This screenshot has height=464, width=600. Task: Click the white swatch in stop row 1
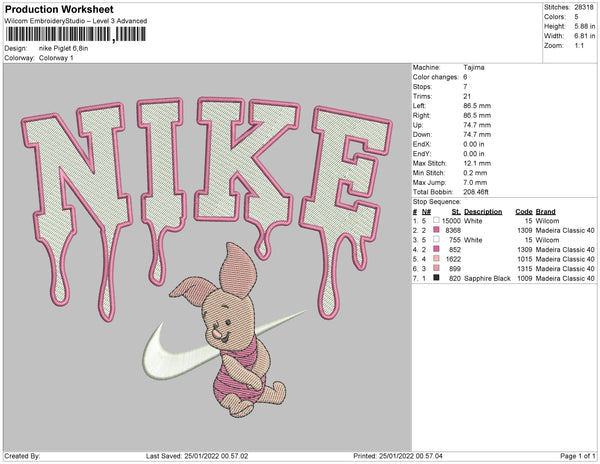(x=436, y=220)
